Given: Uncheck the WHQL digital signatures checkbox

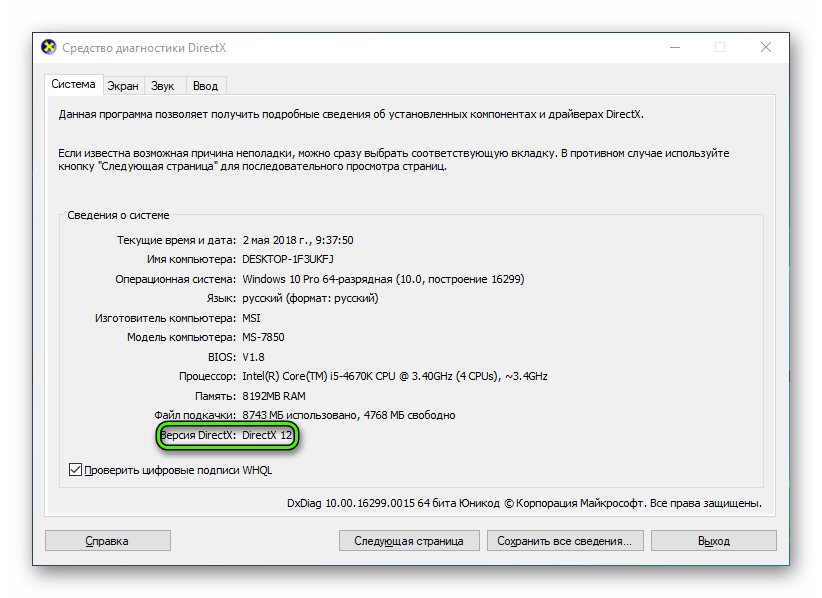Looking at the screenshot, I should [76, 469].
